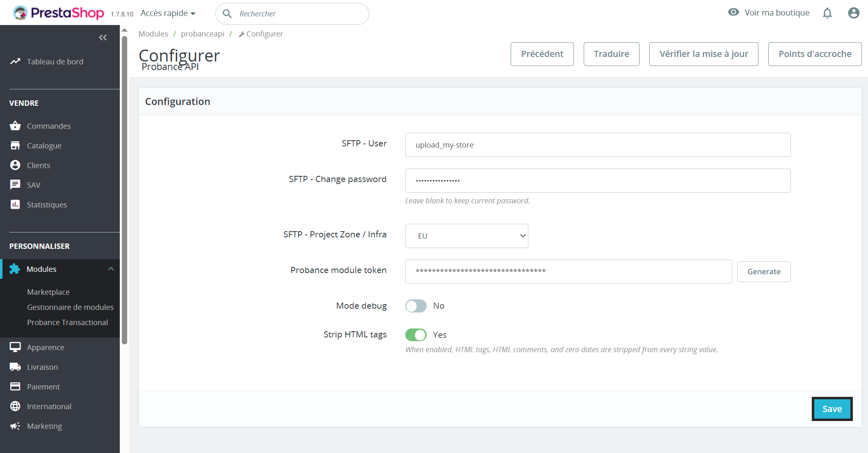Open the Marketing menu
This screenshot has height=453, width=868.
tap(44, 426)
